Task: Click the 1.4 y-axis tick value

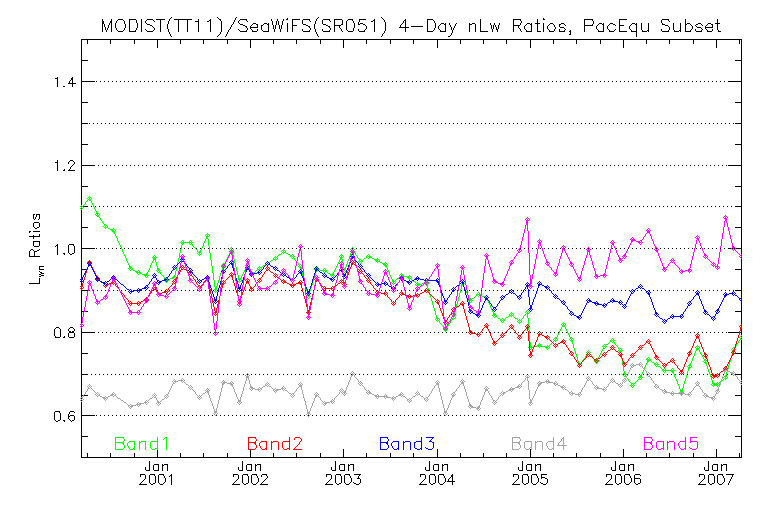Action: coord(64,82)
